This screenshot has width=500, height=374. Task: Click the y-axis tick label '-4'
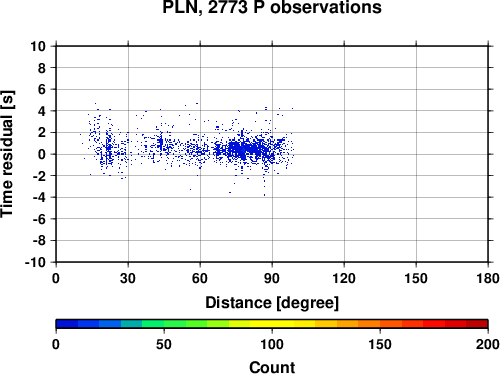39,197
